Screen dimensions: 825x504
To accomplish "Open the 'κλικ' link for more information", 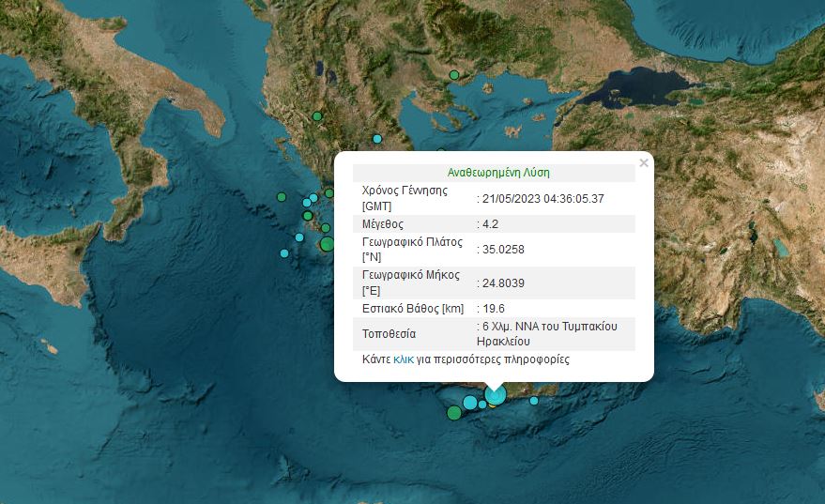I will 404,359.
